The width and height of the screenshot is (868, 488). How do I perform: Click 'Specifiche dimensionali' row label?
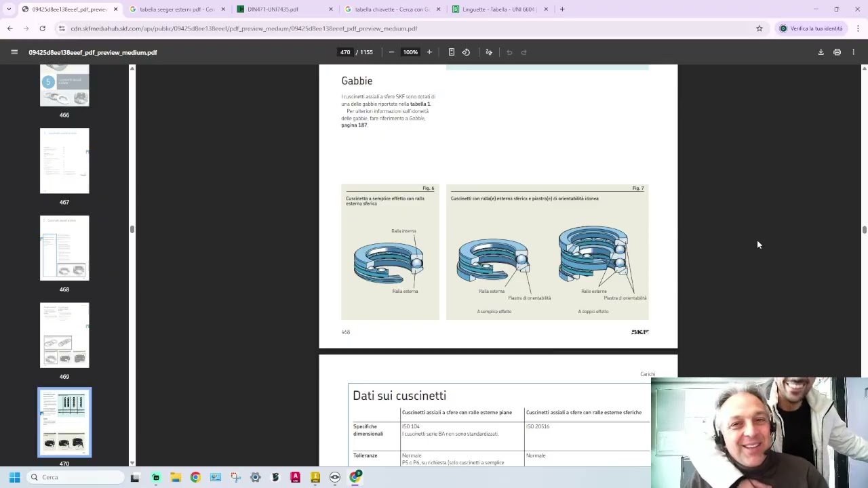(x=368, y=430)
